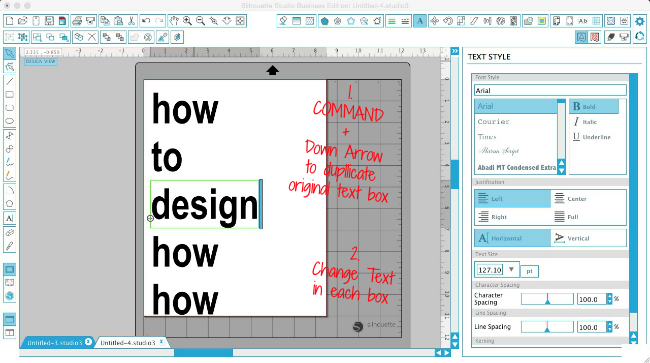The width and height of the screenshot is (650, 363).
Task: Create a new document with New icon
Action: 10,21
